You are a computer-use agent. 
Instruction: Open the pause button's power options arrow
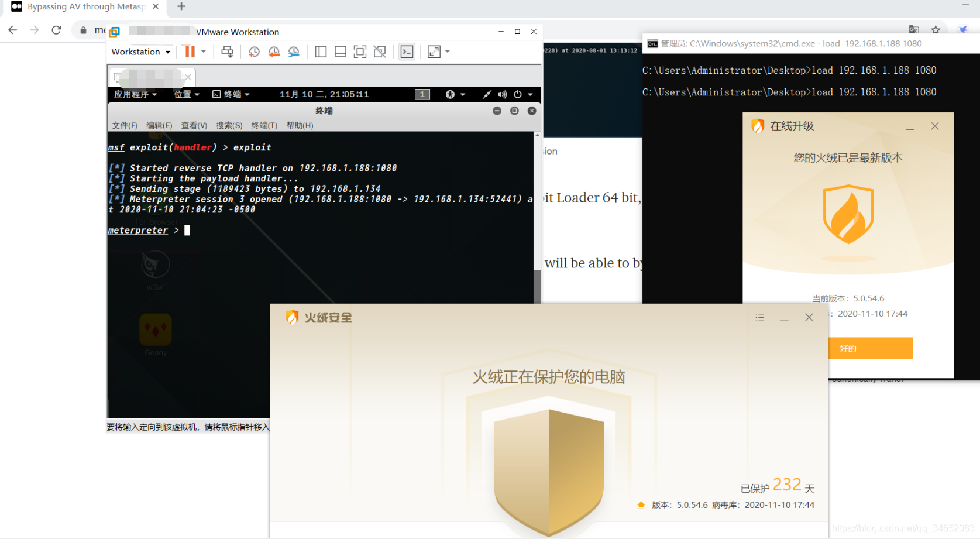click(x=204, y=52)
